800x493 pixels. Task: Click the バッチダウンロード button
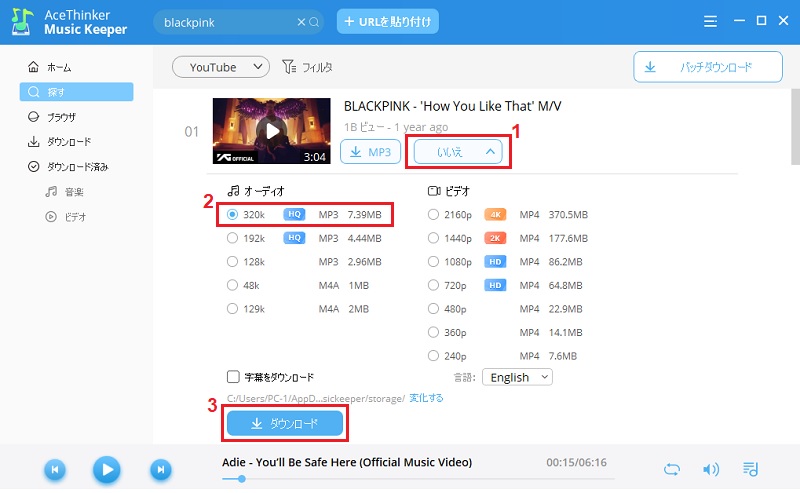(707, 67)
